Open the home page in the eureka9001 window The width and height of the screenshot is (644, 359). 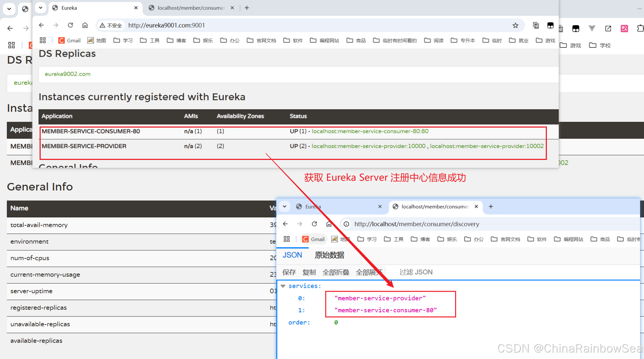point(85,25)
